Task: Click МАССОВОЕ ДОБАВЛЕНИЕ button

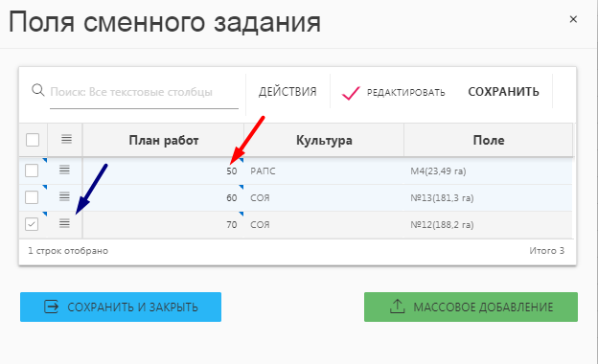Action: tap(471, 307)
